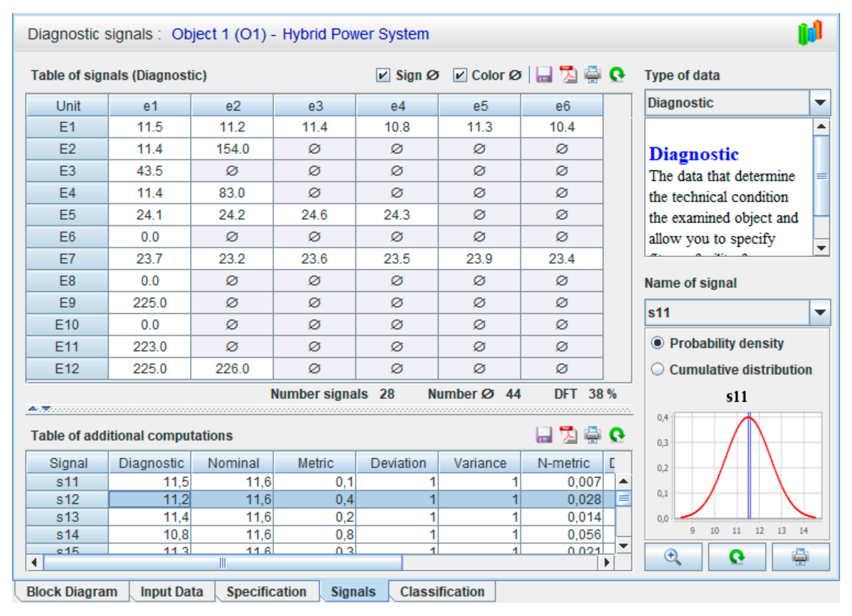Uncheck the Sign ∅ checkbox

click(x=383, y=75)
